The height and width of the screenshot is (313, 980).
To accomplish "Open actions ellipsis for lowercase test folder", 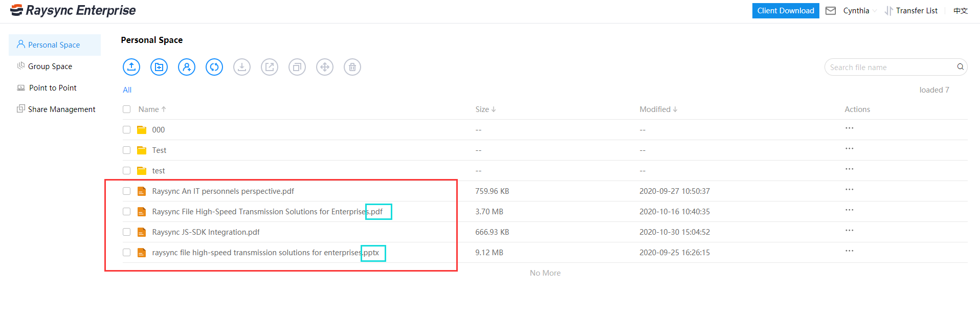I will (850, 169).
